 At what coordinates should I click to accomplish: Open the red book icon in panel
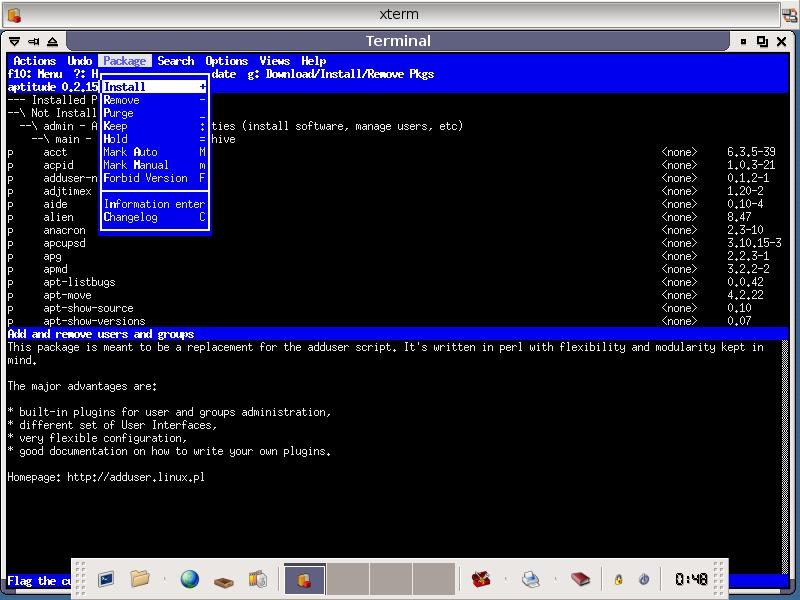[x=580, y=579]
